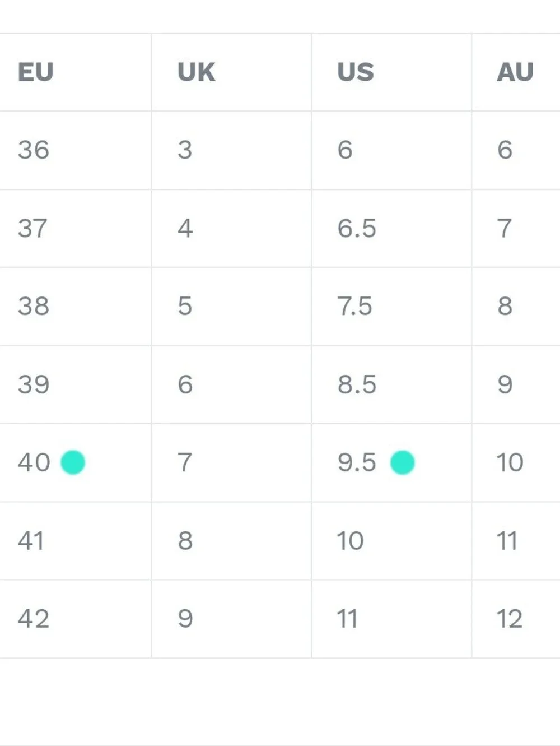Tap AU size 12 cell
560x746 pixels.
516,619
